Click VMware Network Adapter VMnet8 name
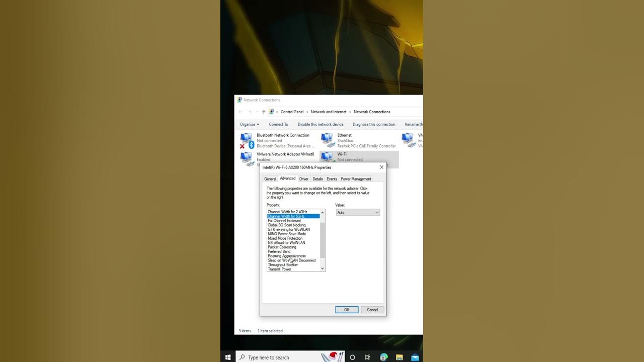644x362 pixels. 285,154
